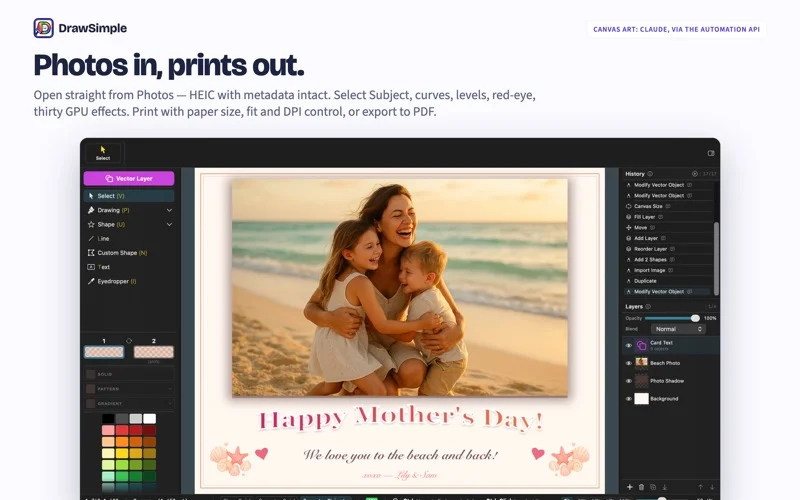Hide the Background layer
Image resolution: width=800 pixels, height=500 pixels.
[629, 399]
